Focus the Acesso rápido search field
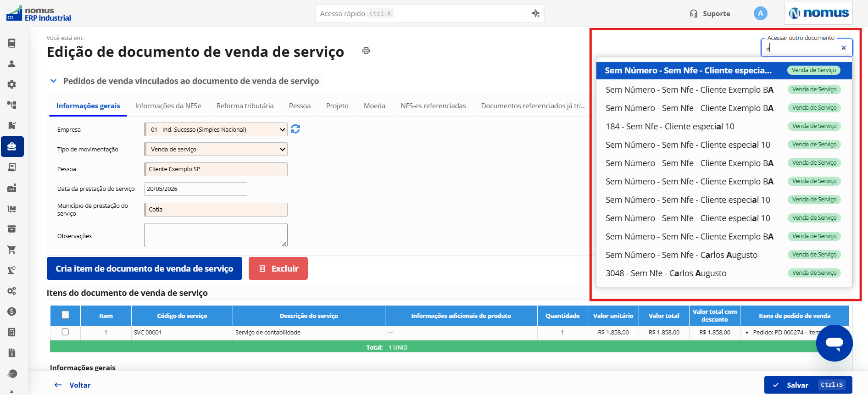Image resolution: width=868 pixels, height=395 pixels. pyautogui.click(x=421, y=13)
